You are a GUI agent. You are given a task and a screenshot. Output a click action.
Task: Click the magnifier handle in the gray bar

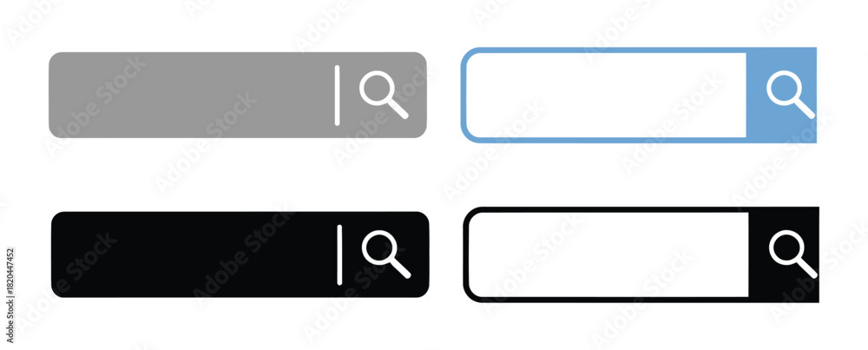(x=397, y=108)
